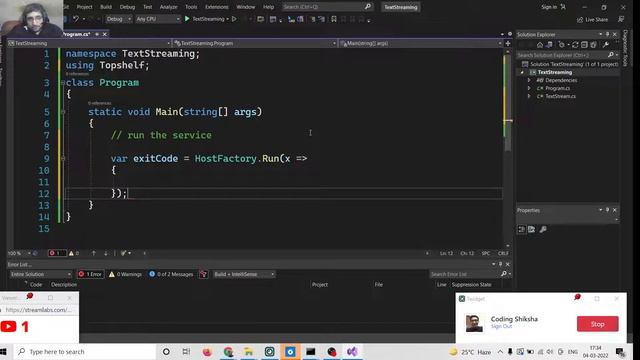Open the Solution Explorer Home icon

pyautogui.click(x=540, y=44)
